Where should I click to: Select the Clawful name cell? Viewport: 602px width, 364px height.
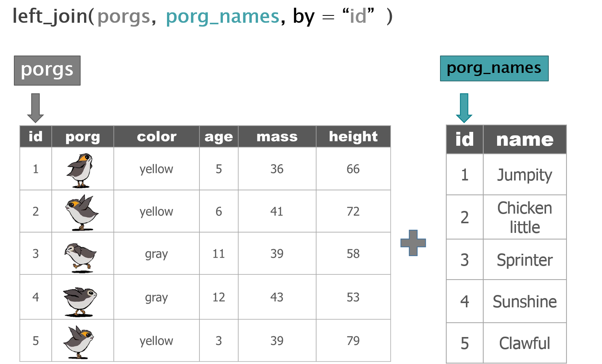tap(524, 343)
